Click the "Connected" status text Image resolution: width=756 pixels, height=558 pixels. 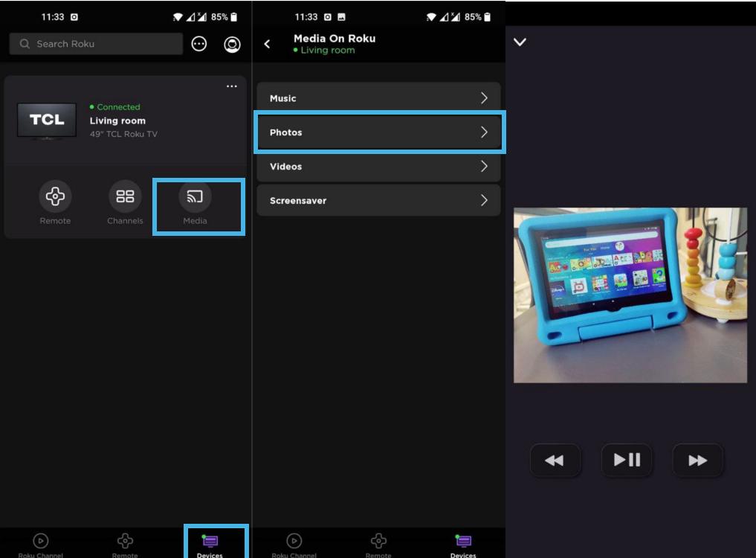click(x=118, y=106)
